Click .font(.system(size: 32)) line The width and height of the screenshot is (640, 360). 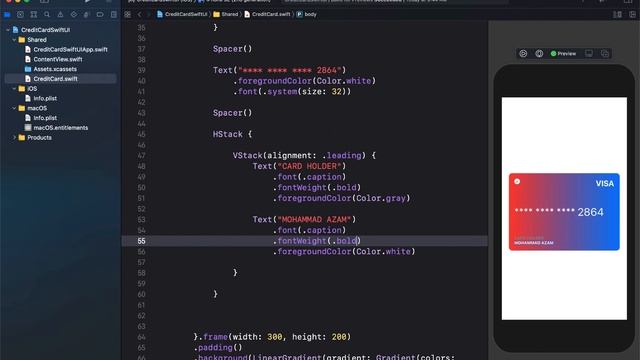292,91
